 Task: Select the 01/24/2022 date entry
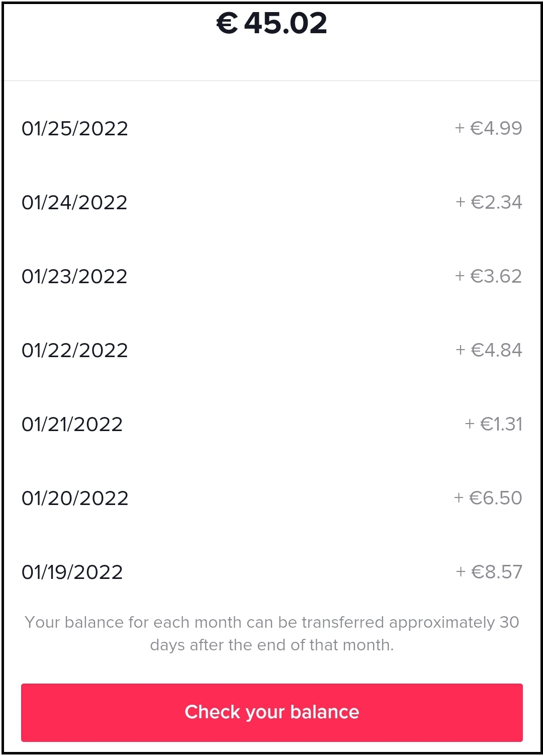74,203
